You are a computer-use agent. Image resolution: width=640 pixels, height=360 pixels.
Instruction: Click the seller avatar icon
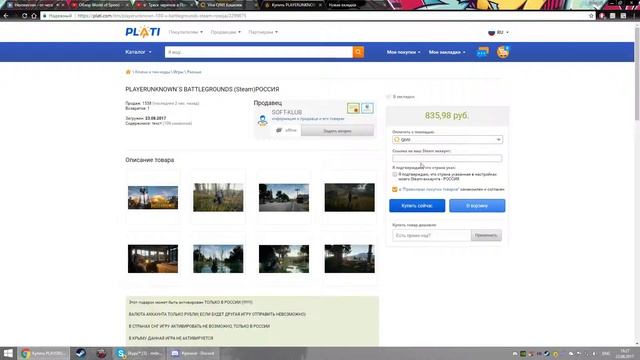pyautogui.click(x=262, y=120)
